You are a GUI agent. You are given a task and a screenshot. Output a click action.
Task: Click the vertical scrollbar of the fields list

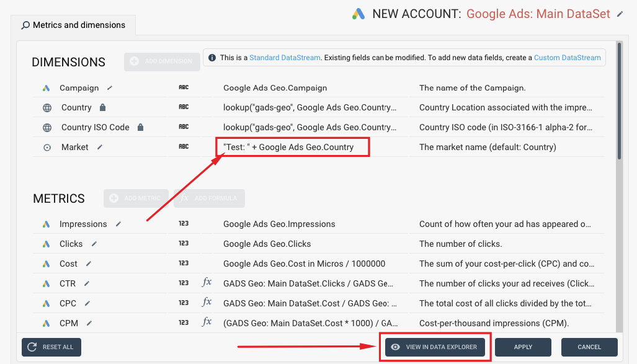click(619, 102)
